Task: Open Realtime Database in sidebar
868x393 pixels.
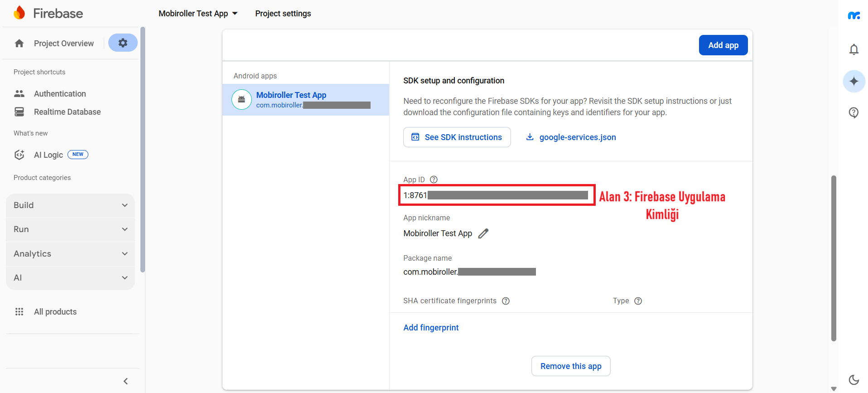Action: pos(68,112)
